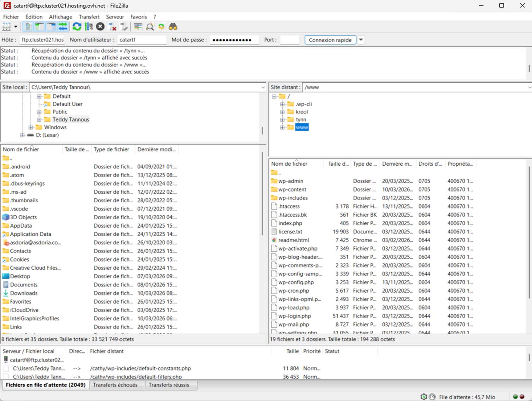Switch to the Transferts échoués tab

(x=115, y=385)
